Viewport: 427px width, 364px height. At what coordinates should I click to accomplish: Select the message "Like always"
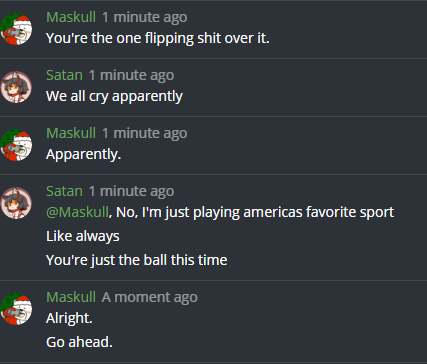[83, 236]
